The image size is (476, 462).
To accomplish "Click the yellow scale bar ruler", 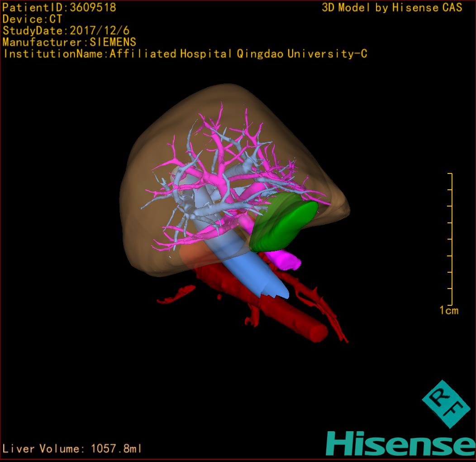I will 451,239.
